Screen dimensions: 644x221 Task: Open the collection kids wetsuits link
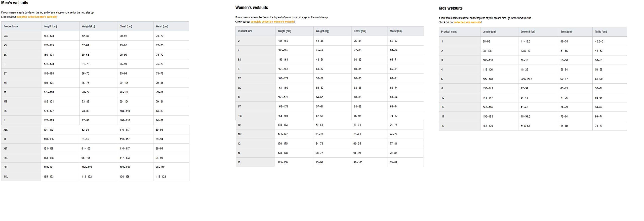[467, 22]
